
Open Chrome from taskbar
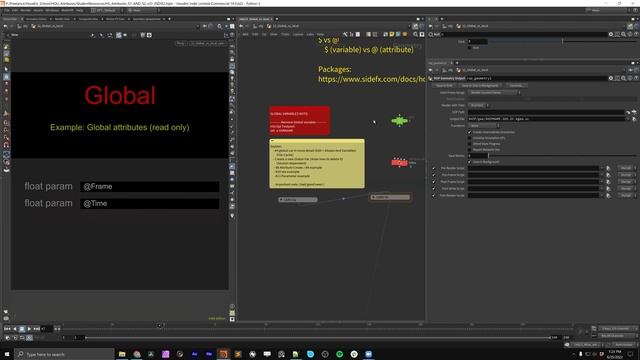137,354
